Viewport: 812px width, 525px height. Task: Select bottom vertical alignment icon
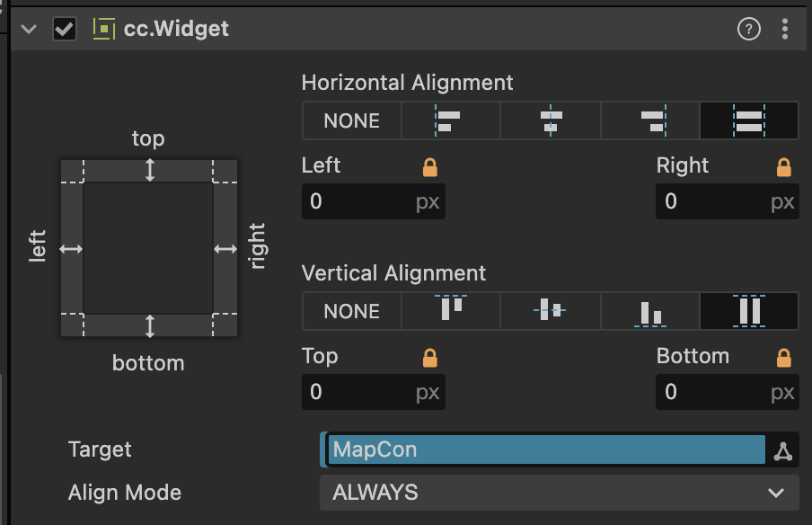pyautogui.click(x=649, y=311)
